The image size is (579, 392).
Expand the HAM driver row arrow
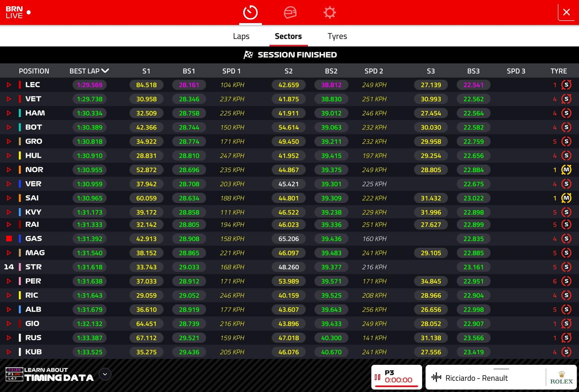point(9,113)
